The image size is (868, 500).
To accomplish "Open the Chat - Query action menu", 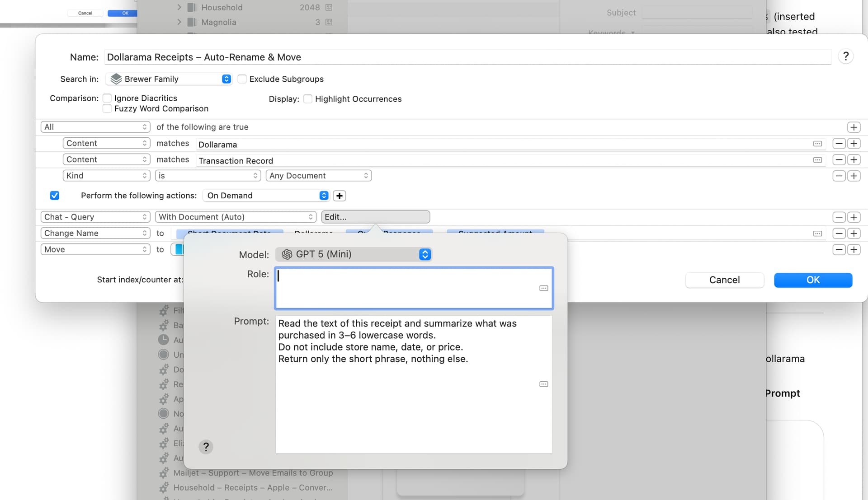I will (95, 217).
